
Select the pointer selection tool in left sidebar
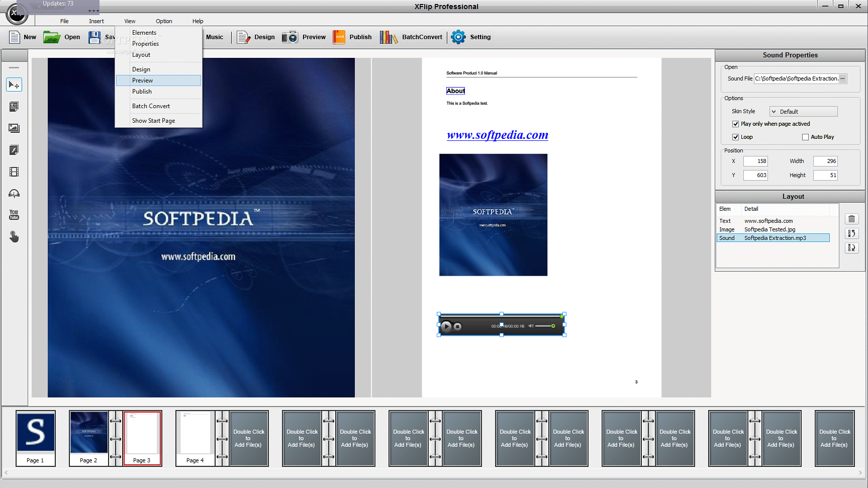(14, 85)
